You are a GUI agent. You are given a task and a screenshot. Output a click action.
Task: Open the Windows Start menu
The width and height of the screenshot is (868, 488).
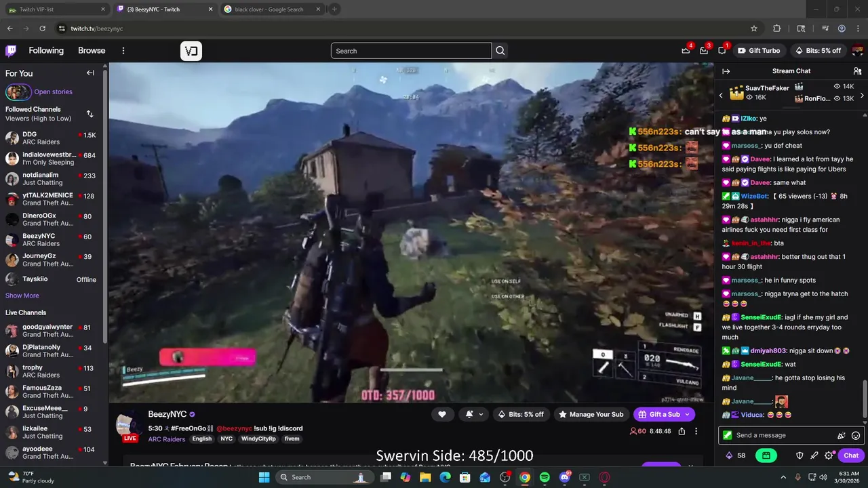point(264,477)
